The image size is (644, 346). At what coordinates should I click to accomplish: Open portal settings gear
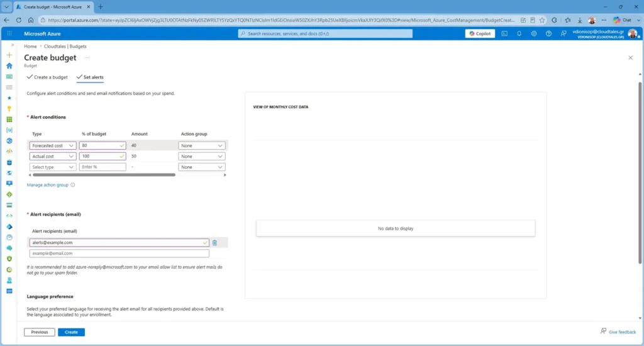(534, 34)
